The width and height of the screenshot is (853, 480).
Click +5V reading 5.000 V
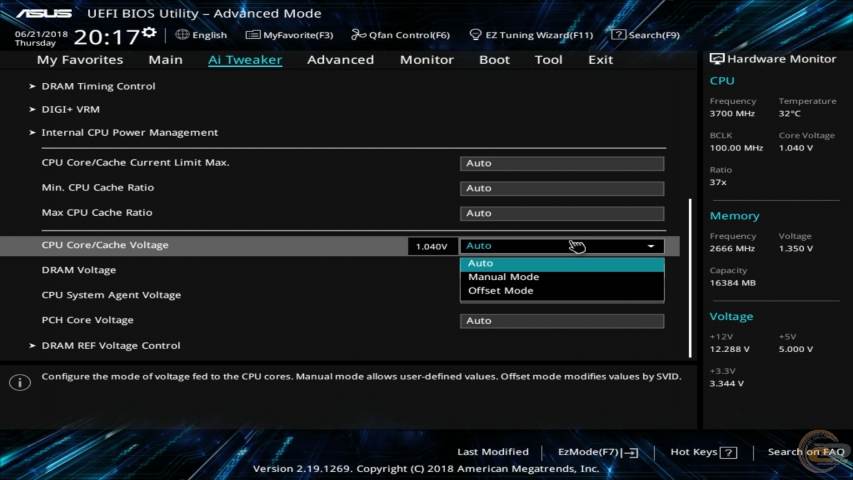[x=796, y=349]
